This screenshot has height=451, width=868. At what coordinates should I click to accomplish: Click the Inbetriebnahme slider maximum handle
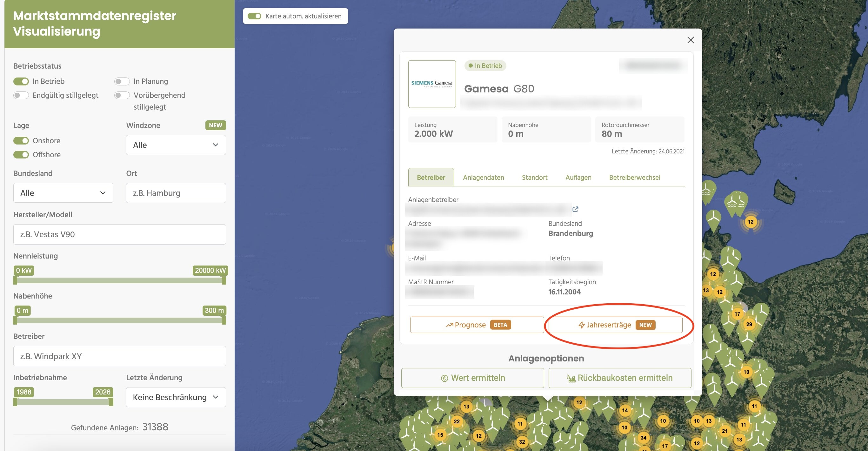click(111, 402)
